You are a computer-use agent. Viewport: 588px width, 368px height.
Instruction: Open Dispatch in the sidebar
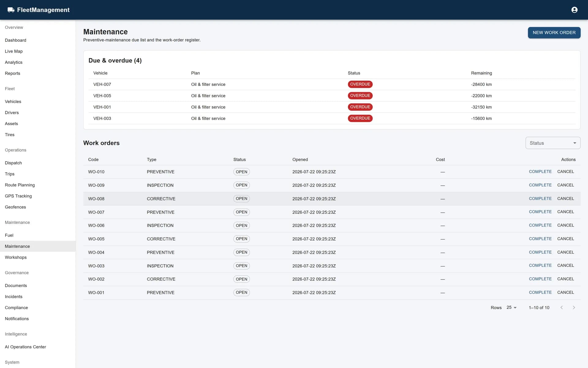(38, 163)
